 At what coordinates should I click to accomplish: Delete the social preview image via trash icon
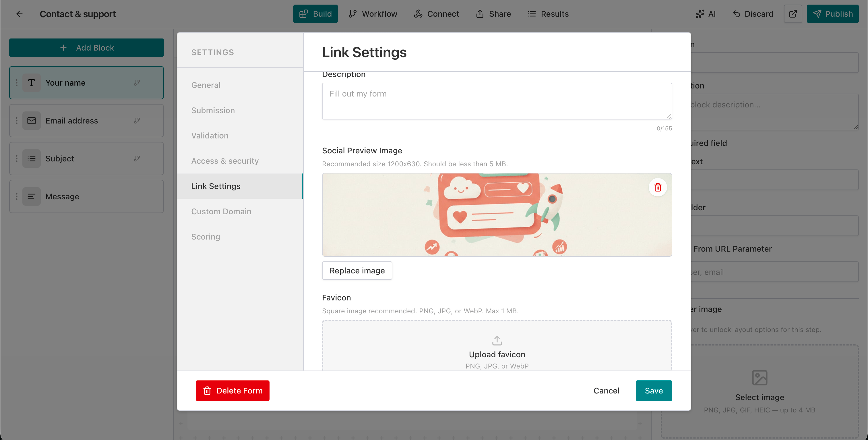tap(657, 187)
